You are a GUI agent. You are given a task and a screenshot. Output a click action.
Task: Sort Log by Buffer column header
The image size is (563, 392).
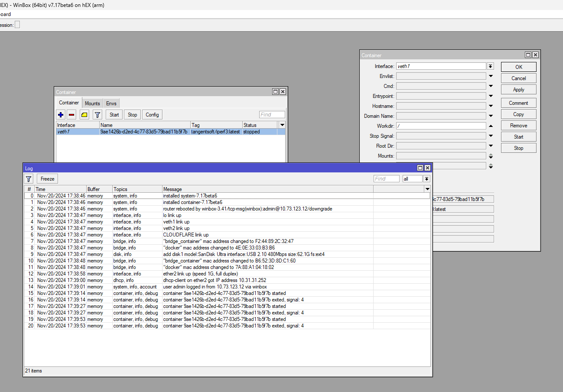tap(100, 189)
